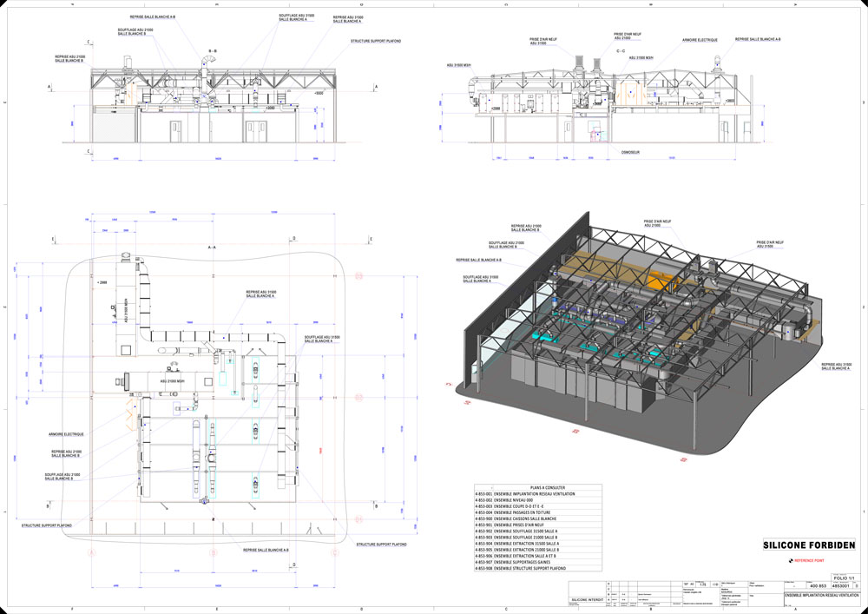Image resolution: width=868 pixels, height=614 pixels.
Task: Click "REPRISE ASU 31500 SALLE BLANCHE A" label in plan
Action: pos(261,294)
